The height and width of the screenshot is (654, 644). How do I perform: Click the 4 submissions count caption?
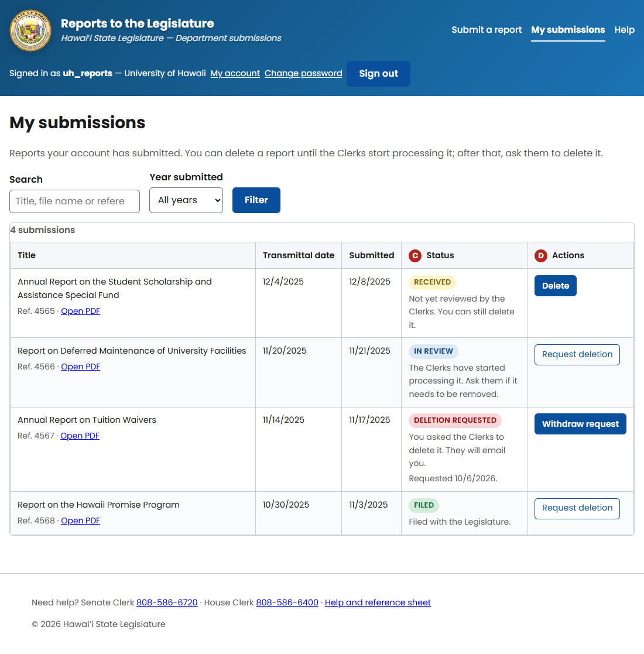(43, 230)
